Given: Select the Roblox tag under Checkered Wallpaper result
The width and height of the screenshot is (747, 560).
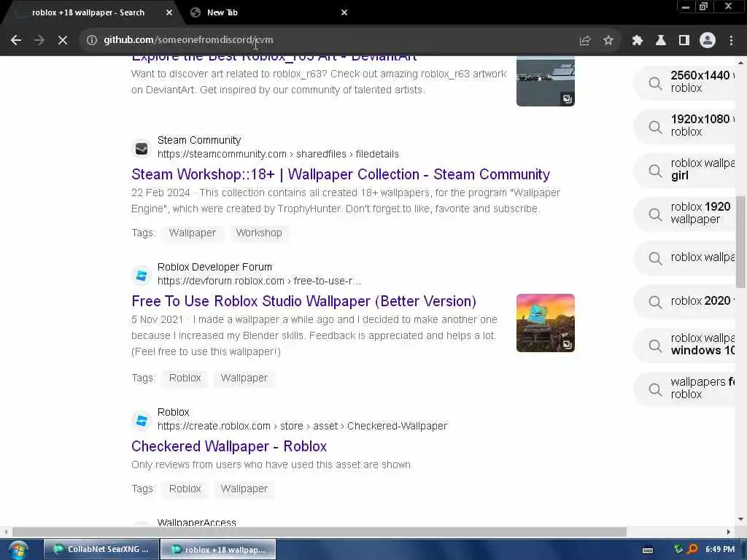Looking at the screenshot, I should (185, 489).
